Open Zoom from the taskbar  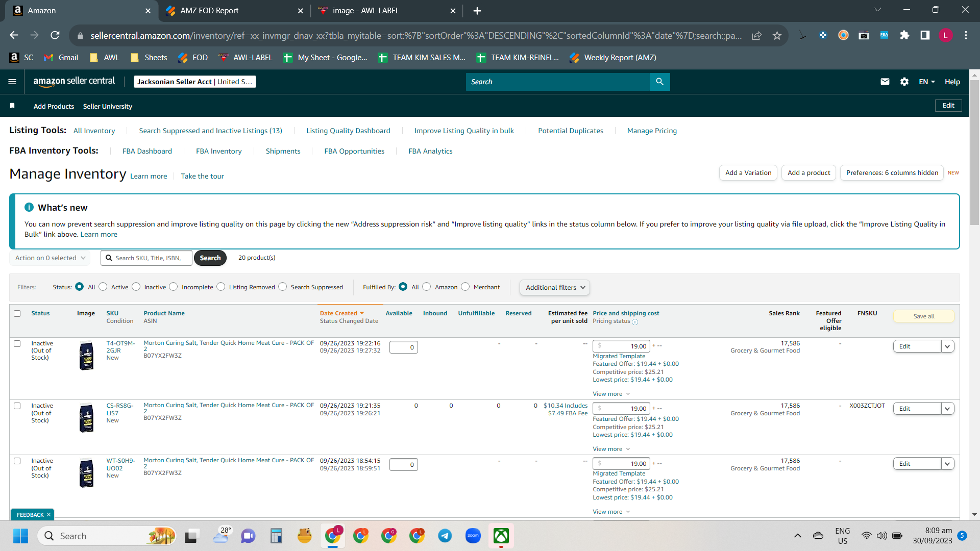473,536
